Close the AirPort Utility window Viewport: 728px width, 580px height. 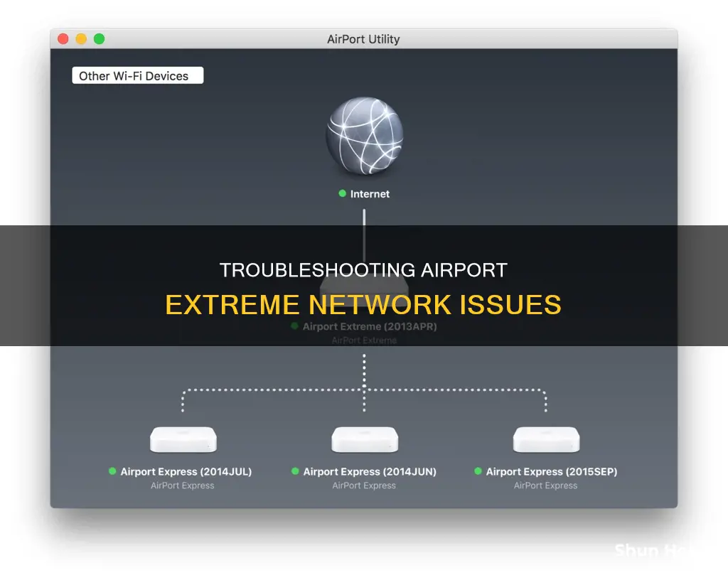[x=63, y=39]
